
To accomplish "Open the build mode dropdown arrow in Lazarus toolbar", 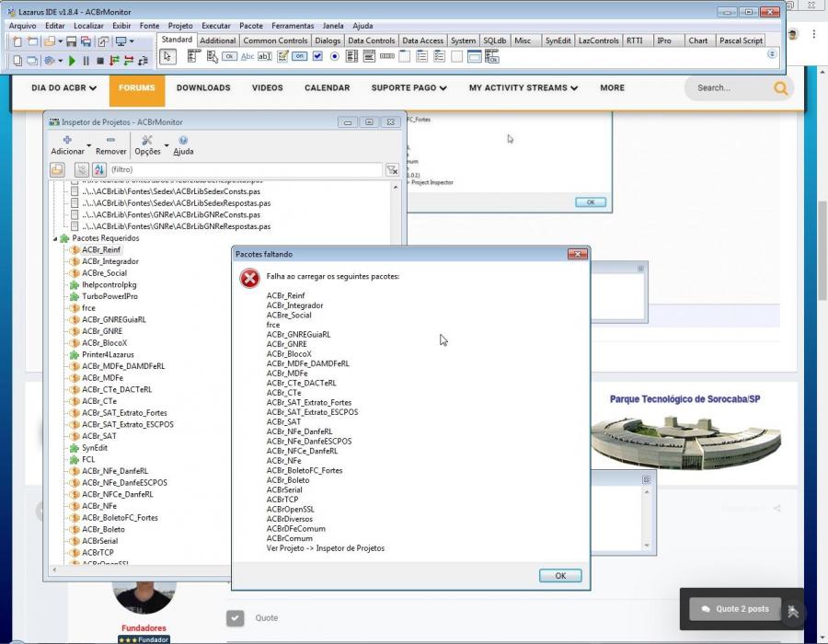I will 132,41.
